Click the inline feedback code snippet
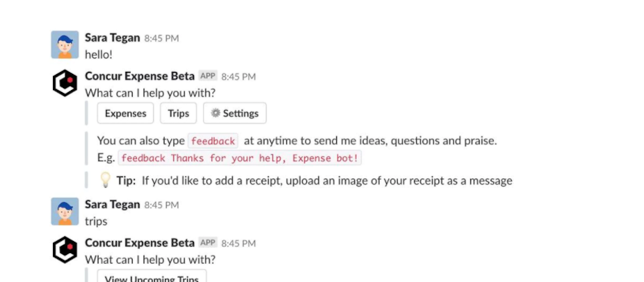 point(213,141)
